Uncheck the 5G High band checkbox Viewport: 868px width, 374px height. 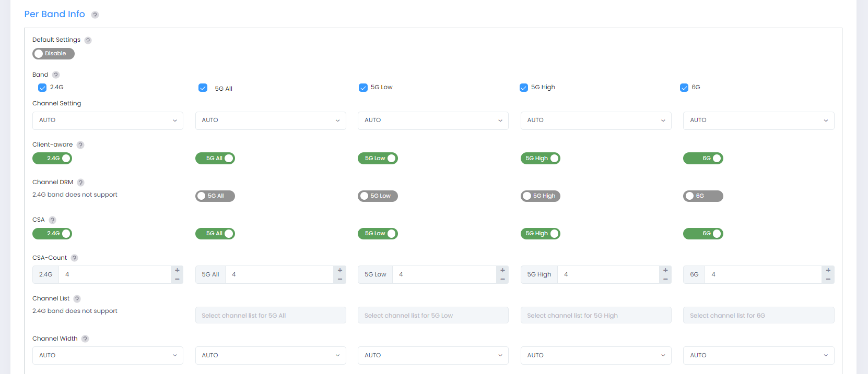tap(524, 88)
